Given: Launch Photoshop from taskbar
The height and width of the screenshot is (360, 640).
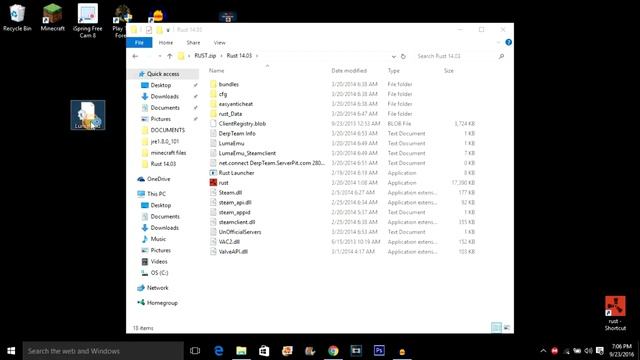Looking at the screenshot, I should 379,351.
